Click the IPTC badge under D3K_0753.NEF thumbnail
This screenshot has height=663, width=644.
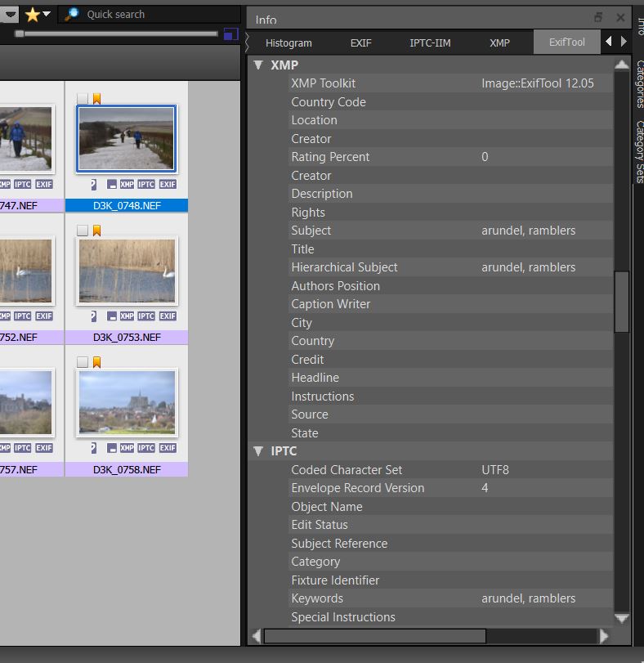147,316
